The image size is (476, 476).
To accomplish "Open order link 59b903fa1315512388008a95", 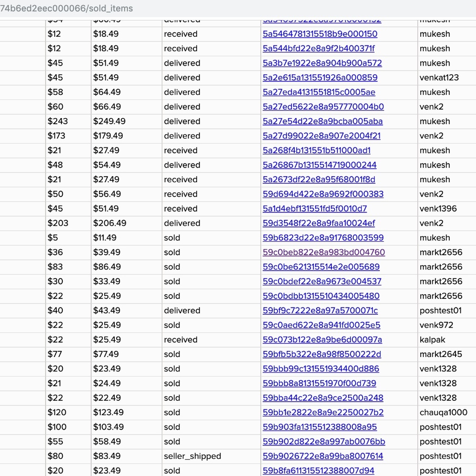I will pyautogui.click(x=320, y=427).
